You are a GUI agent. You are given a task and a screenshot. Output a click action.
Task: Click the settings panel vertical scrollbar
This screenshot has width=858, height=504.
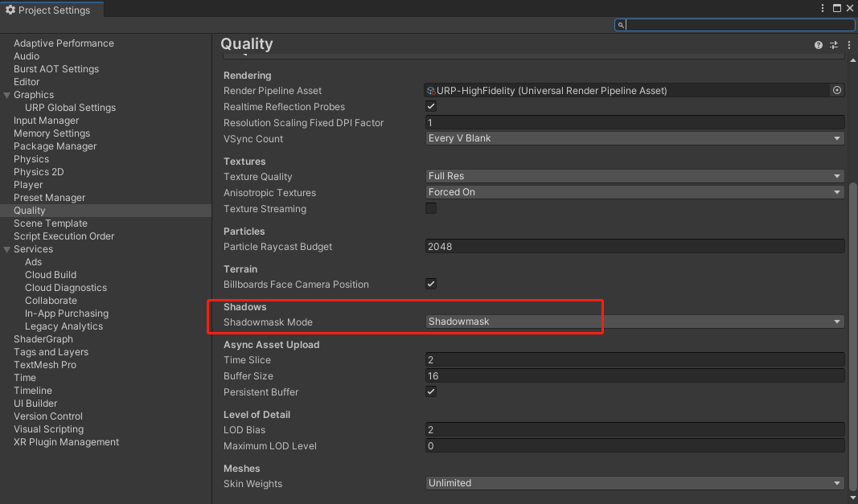point(853,322)
